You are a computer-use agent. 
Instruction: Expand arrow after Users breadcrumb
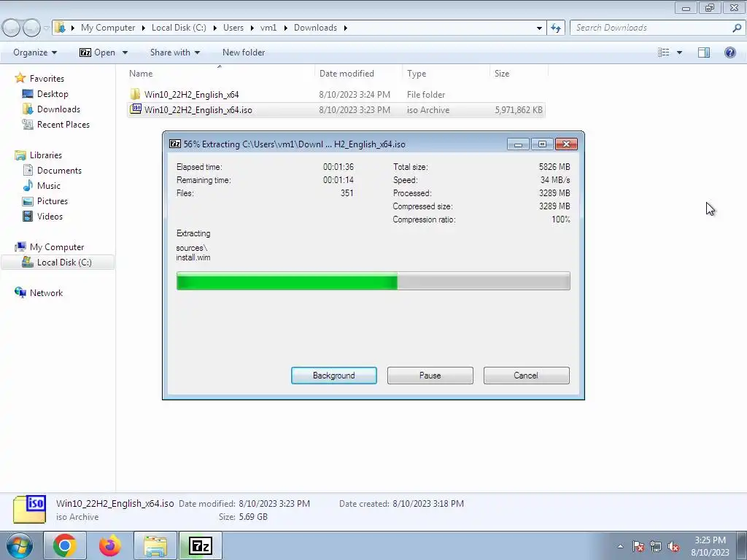[251, 28]
